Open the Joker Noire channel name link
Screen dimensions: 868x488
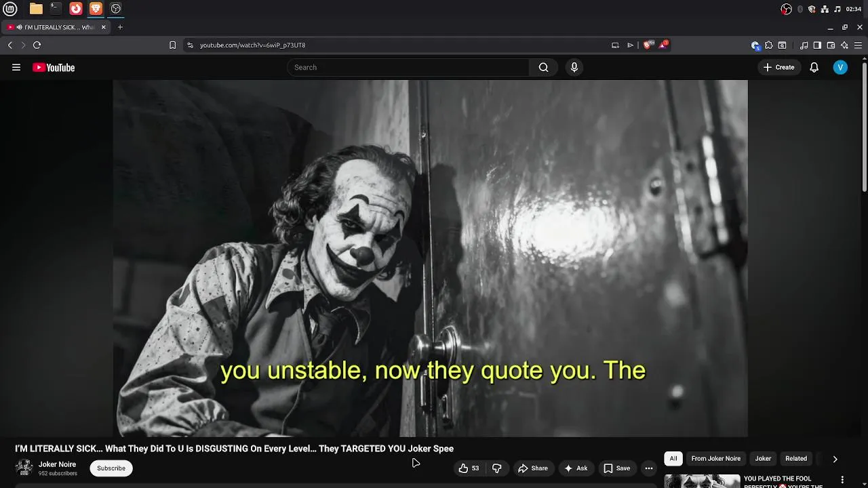pyautogui.click(x=57, y=464)
